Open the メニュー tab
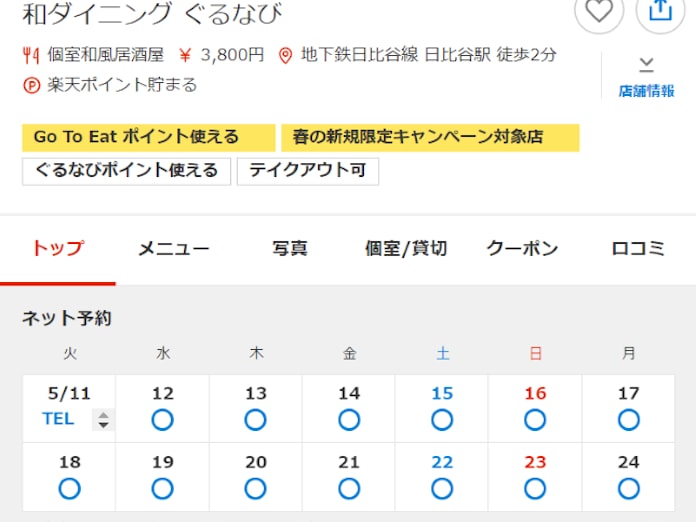The height and width of the screenshot is (522, 696). coord(174,249)
